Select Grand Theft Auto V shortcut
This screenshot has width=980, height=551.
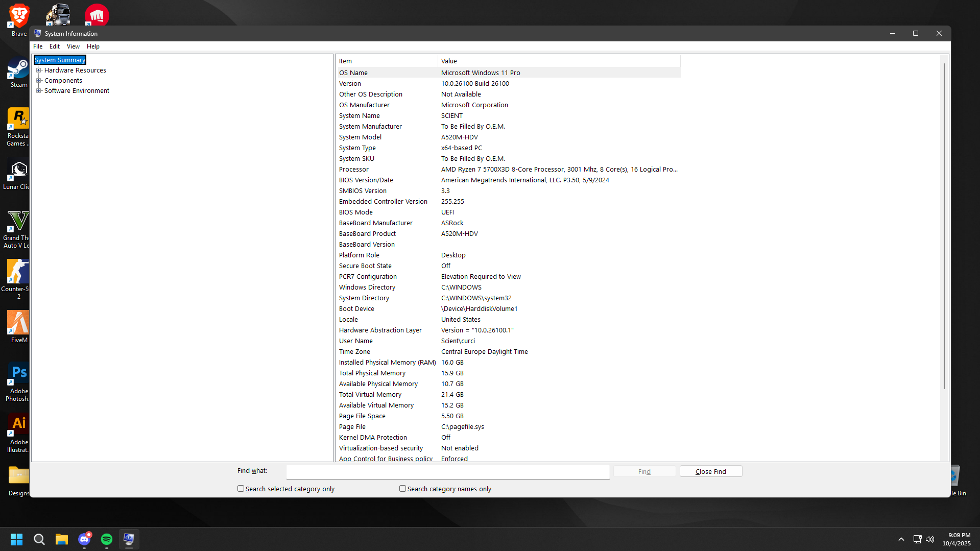coord(16,229)
